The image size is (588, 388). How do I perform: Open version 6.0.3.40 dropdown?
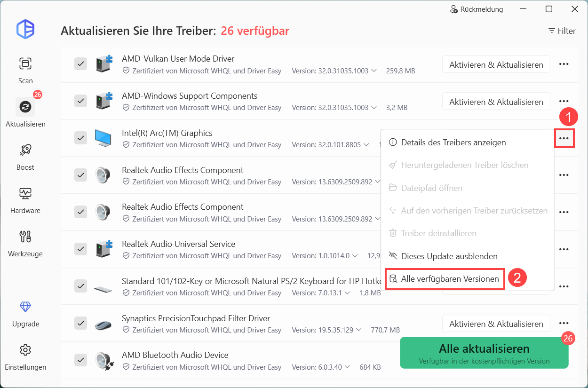pos(347,367)
